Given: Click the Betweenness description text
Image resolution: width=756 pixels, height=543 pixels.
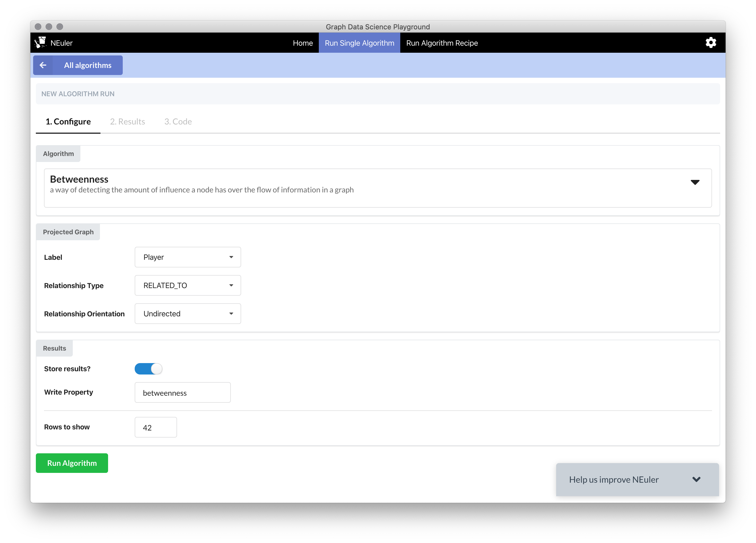Looking at the screenshot, I should (202, 190).
